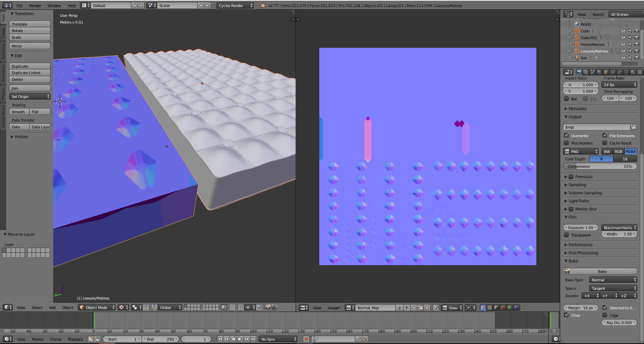The image size is (644, 344).
Task: Open the Scene properties tab
Action: pyautogui.click(x=593, y=72)
